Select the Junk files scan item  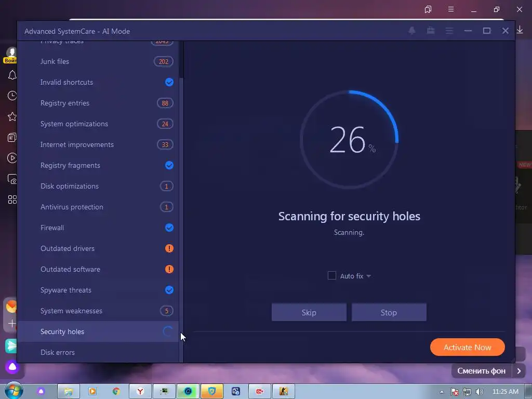coord(98,61)
